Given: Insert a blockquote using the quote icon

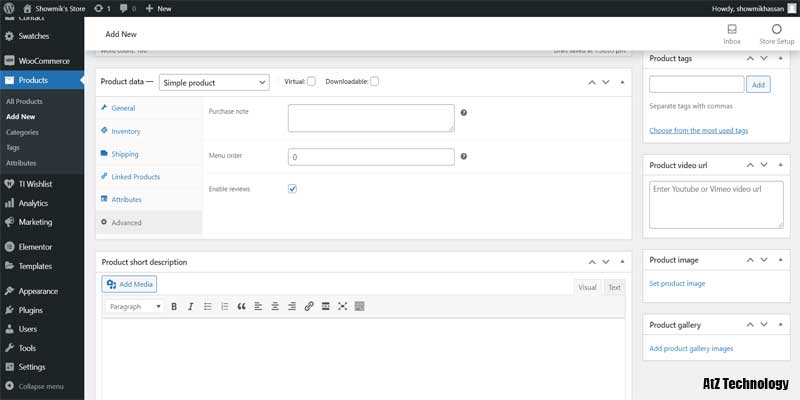Looking at the screenshot, I should tap(241, 306).
